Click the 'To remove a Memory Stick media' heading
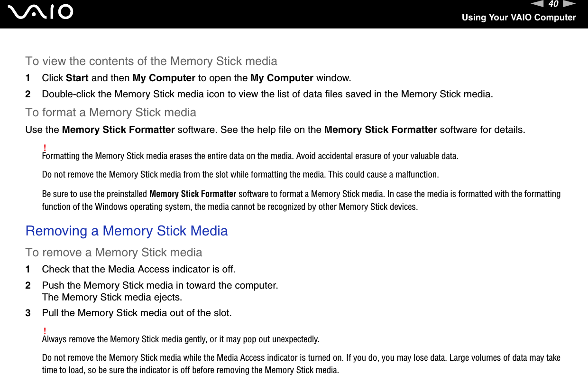 pos(114,252)
